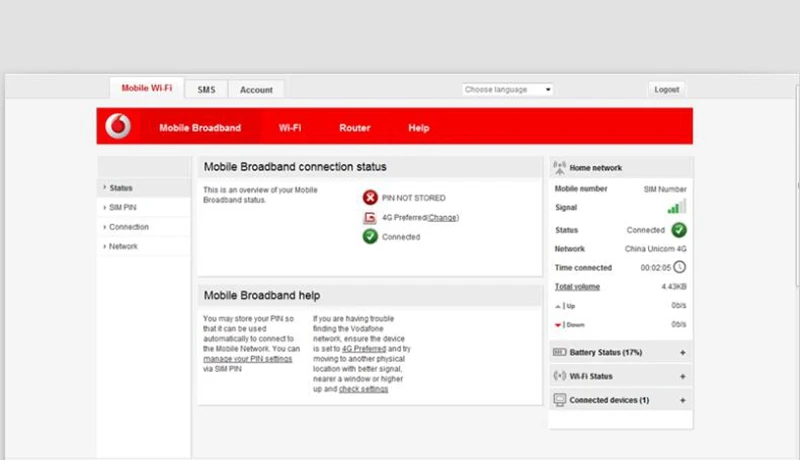Viewport: 800px width, 460px height.
Task: Click the red PIN NOT STORED cross icon
Action: coord(370,197)
